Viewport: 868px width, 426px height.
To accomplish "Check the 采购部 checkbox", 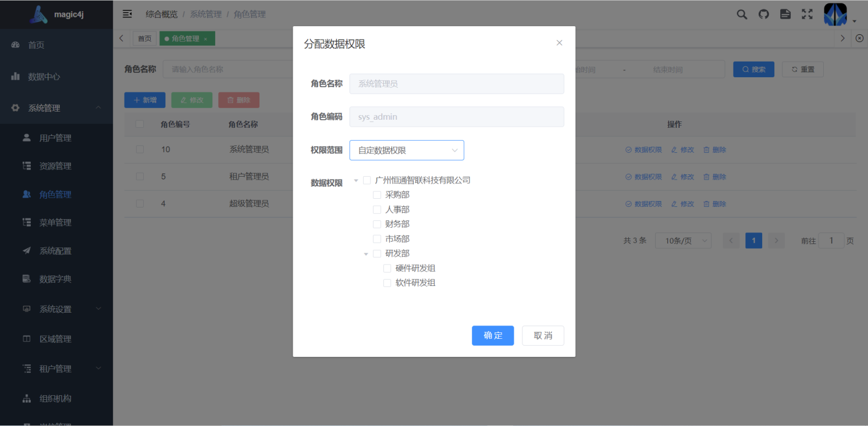I will 376,195.
